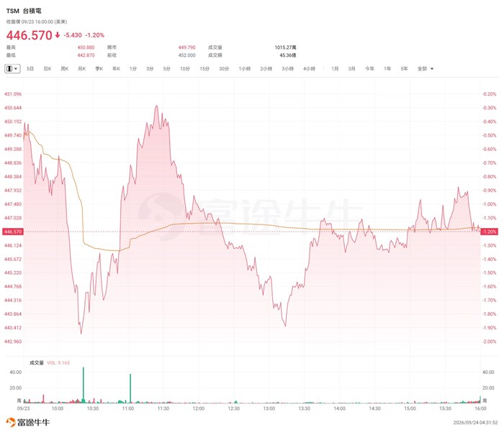
Task: Open the chart type dropdown
Action: tap(12, 69)
